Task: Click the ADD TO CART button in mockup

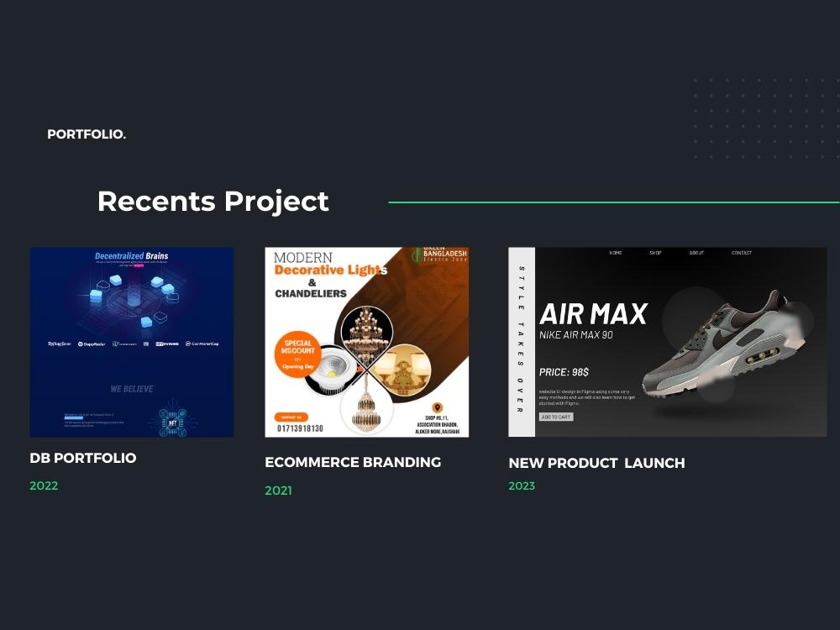Action: [x=556, y=417]
